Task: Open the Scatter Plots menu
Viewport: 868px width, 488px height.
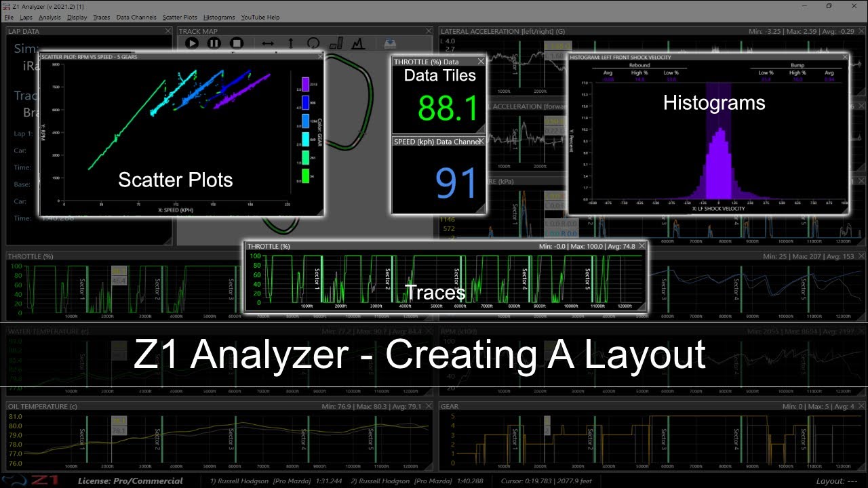Action: click(180, 17)
